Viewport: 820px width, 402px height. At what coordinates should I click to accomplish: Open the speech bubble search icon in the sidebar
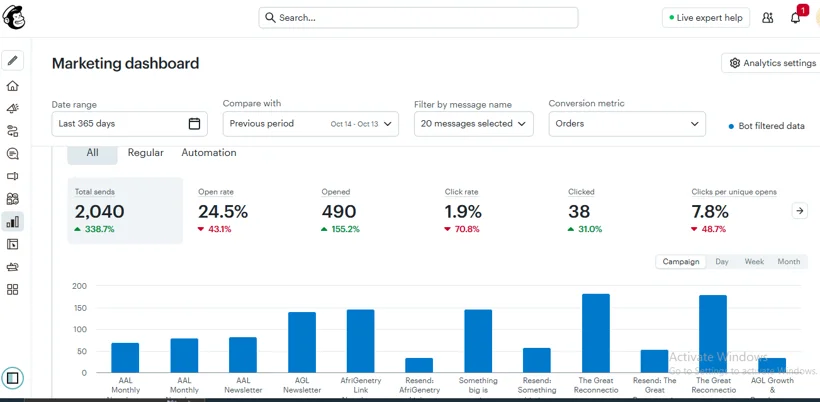[x=13, y=154]
